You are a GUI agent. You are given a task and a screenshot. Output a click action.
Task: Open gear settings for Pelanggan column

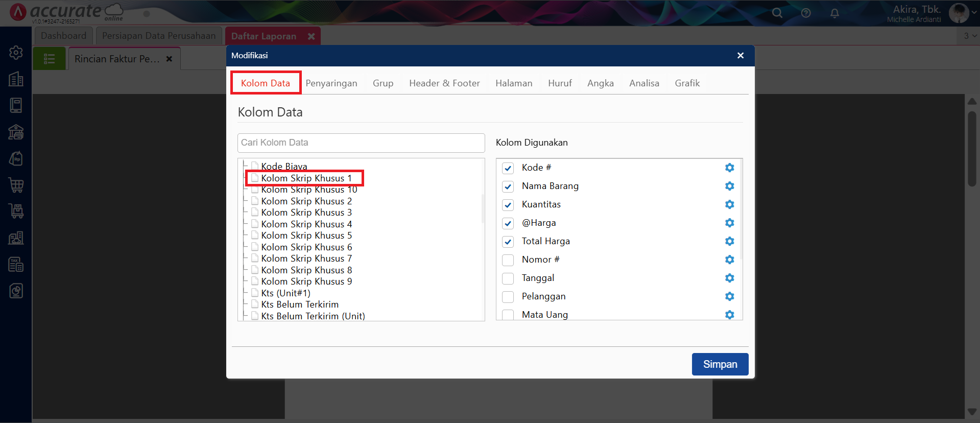pos(729,296)
